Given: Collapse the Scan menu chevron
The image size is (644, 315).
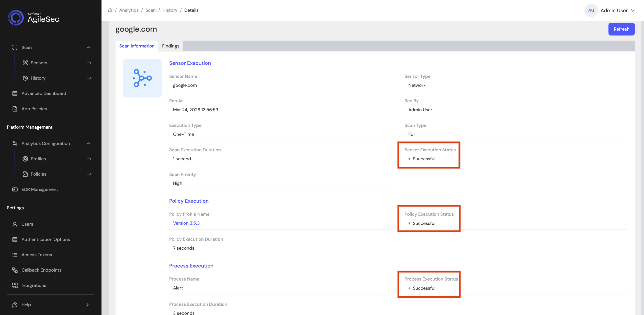Looking at the screenshot, I should click(88, 47).
